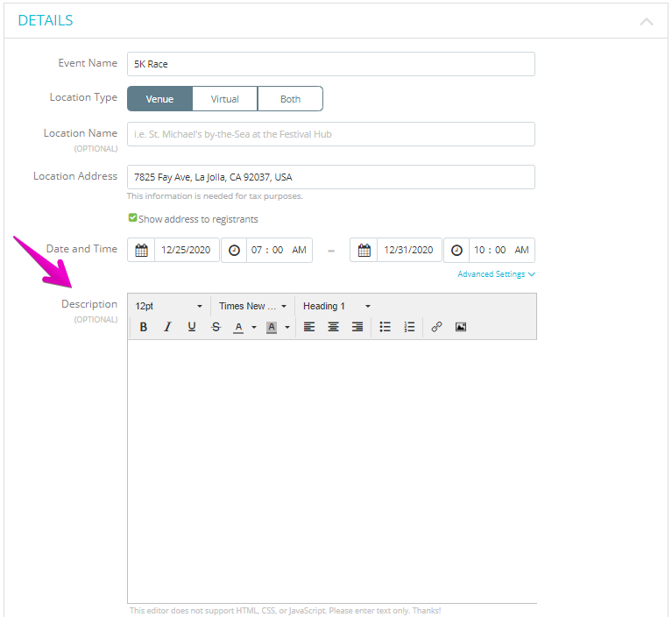This screenshot has width=672, height=617.
Task: Click the DETAILS section header title
Action: [x=46, y=20]
